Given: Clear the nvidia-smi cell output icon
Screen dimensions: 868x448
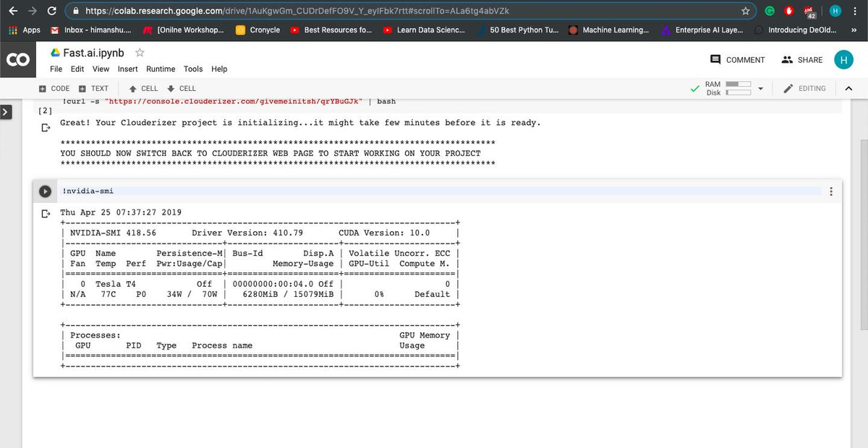Looking at the screenshot, I should (x=46, y=214).
